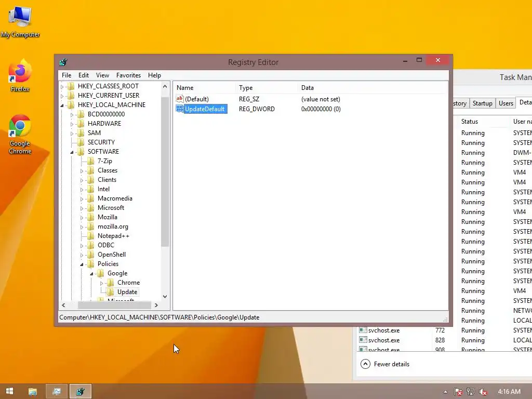Collapse the HKEY_LOCAL_MACHINE key
The image size is (532, 399).
point(62,105)
